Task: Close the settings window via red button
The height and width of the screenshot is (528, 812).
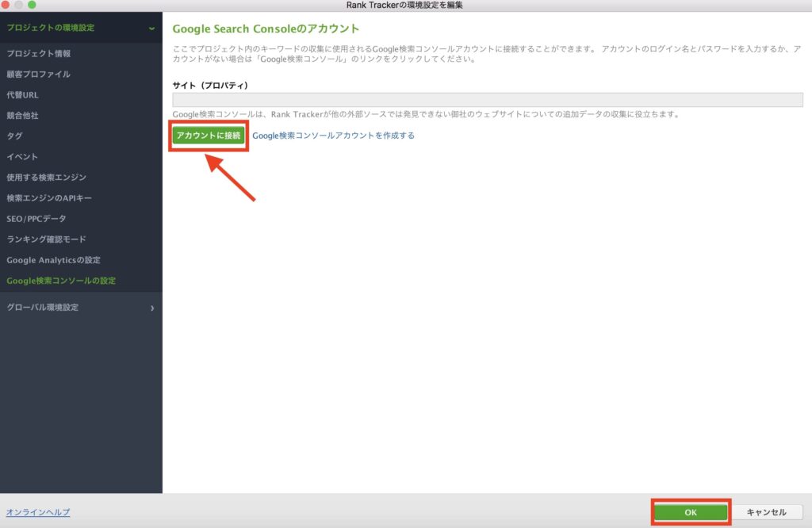Action: pos(6,4)
